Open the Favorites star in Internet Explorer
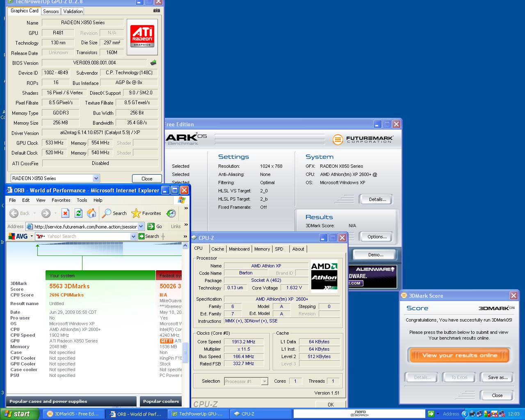This screenshot has height=420, width=525. pyautogui.click(x=146, y=213)
